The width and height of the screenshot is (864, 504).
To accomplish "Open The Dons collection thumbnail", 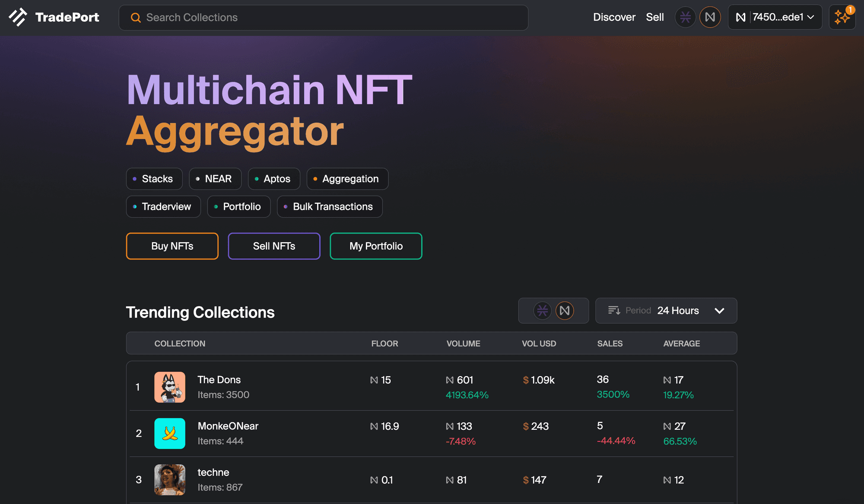I will click(x=170, y=387).
